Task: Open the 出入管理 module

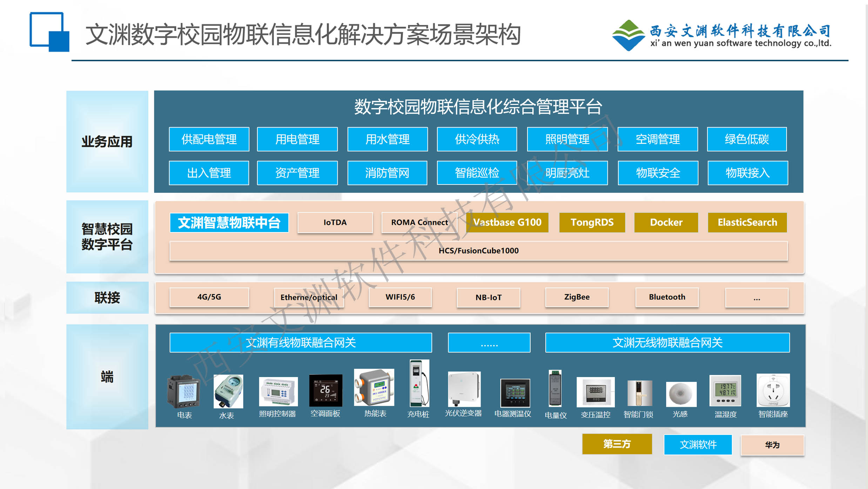Action: (209, 173)
